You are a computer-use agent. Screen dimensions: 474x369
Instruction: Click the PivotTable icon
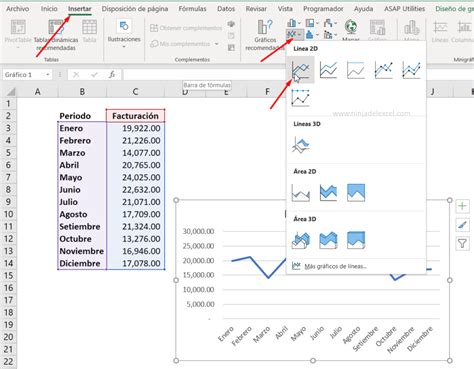pos(18,27)
